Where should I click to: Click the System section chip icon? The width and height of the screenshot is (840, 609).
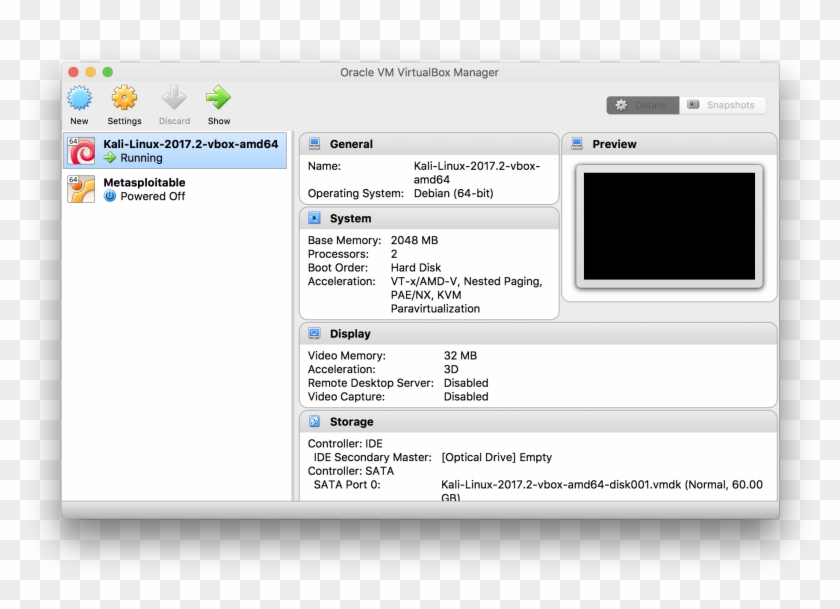click(314, 218)
